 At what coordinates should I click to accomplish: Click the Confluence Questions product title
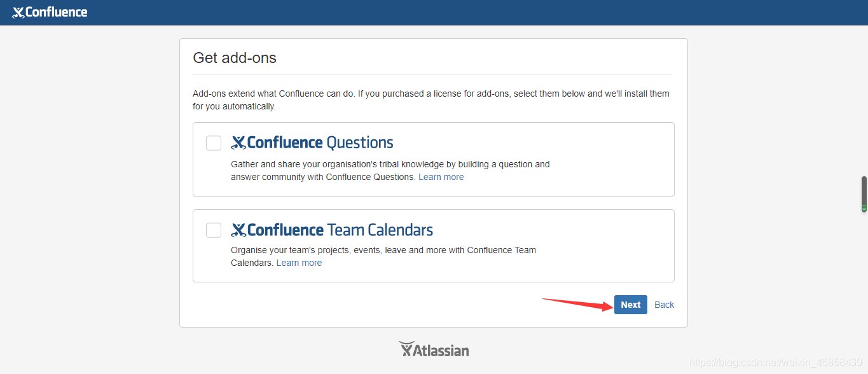(x=312, y=142)
